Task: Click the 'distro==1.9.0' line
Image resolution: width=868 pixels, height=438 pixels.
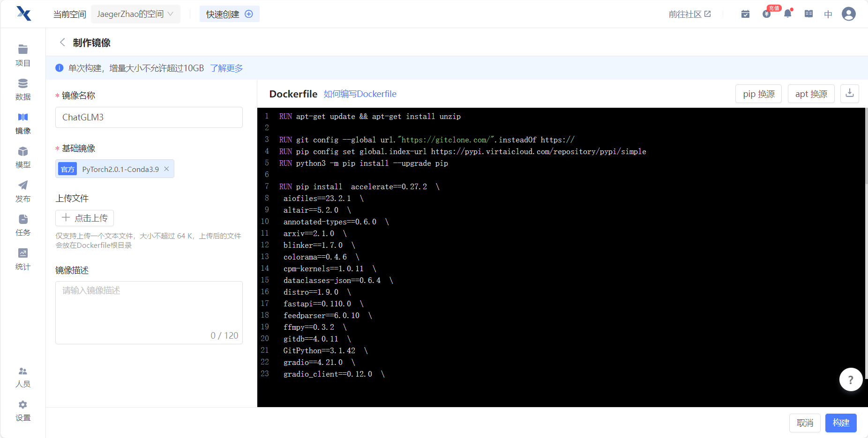Action: (317, 292)
